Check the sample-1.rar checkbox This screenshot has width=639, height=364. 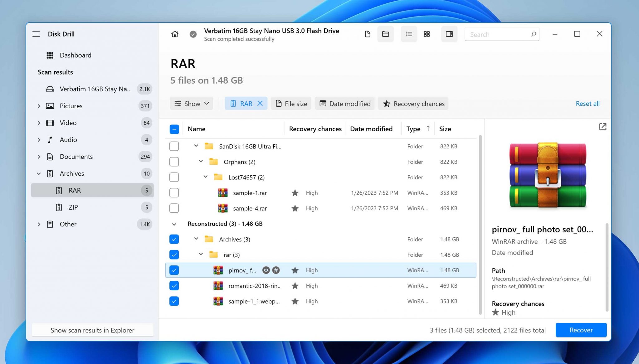pos(174,192)
